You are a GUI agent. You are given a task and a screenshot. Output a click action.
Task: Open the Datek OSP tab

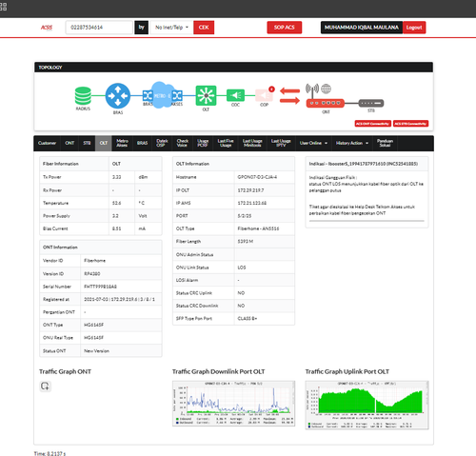pos(162,143)
